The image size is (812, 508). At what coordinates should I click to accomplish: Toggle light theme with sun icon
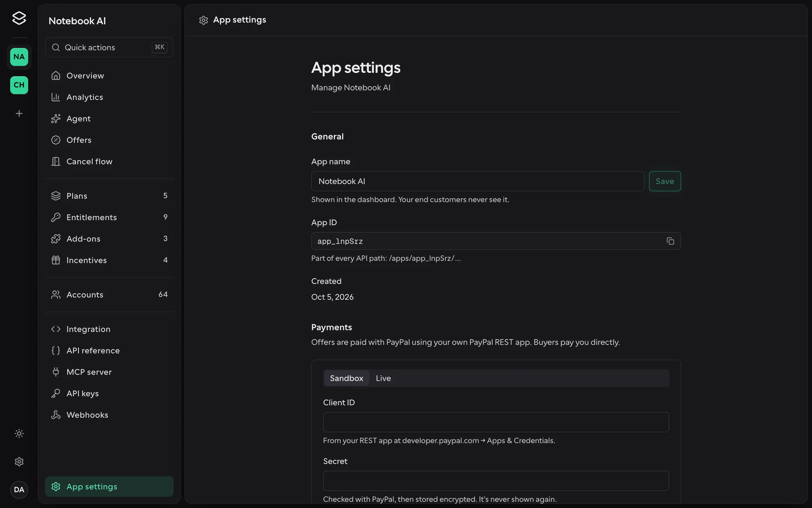(19, 433)
